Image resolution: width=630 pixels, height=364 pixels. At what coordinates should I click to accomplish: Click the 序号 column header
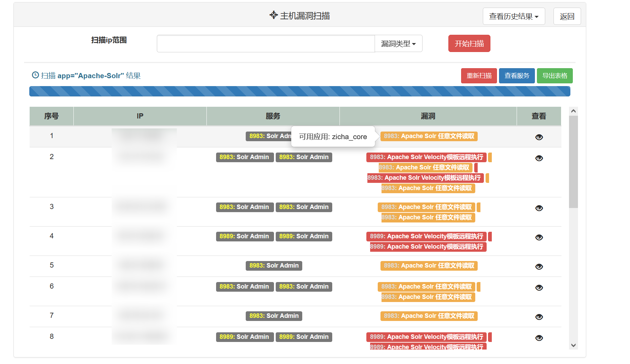click(51, 116)
